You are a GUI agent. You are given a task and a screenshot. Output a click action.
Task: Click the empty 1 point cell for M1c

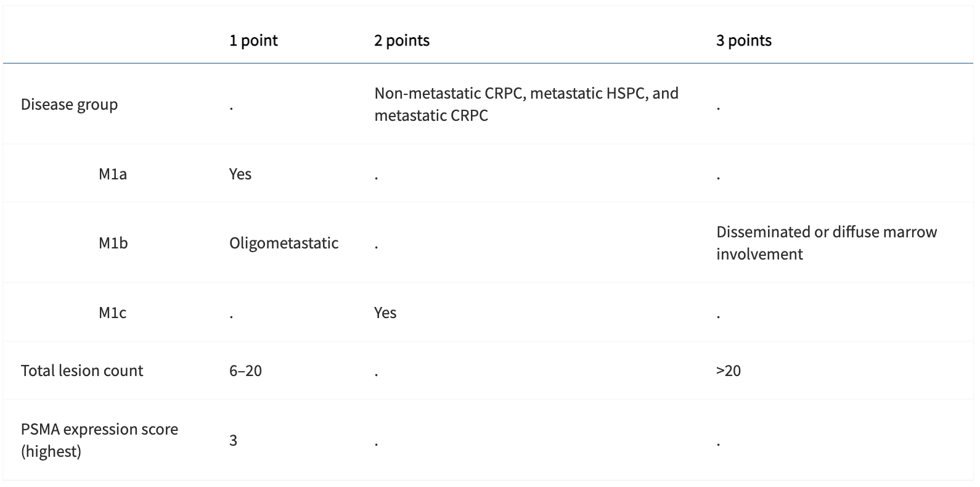point(231,314)
